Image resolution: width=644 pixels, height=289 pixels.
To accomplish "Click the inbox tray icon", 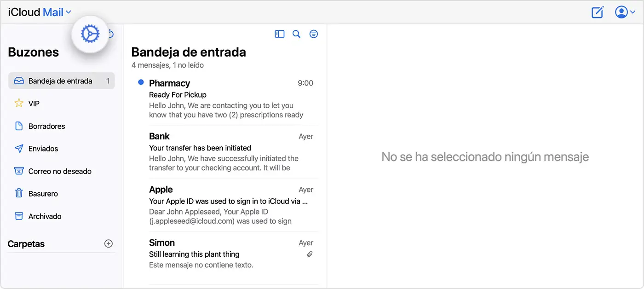I will tap(19, 81).
